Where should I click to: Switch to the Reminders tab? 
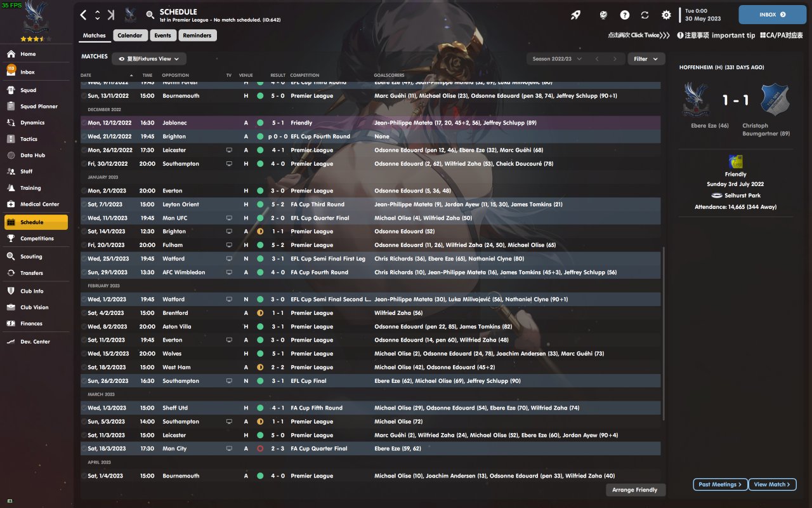pos(197,36)
